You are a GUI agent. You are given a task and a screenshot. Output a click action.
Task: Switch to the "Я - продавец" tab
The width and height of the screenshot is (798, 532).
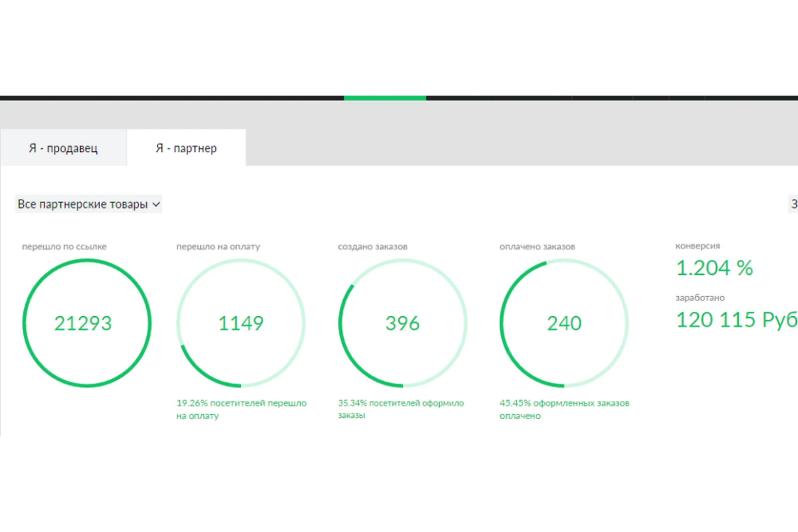(63, 148)
